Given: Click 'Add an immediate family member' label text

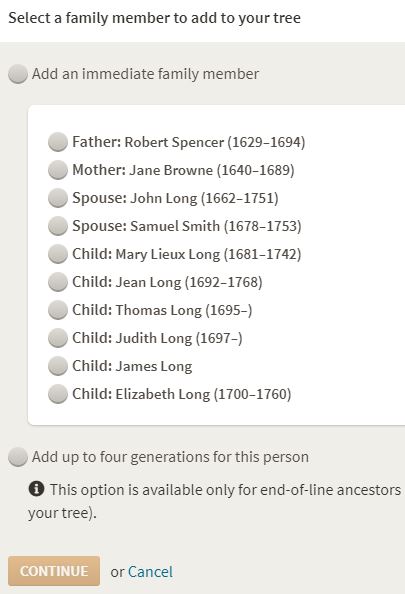Looking at the screenshot, I should point(145,74).
